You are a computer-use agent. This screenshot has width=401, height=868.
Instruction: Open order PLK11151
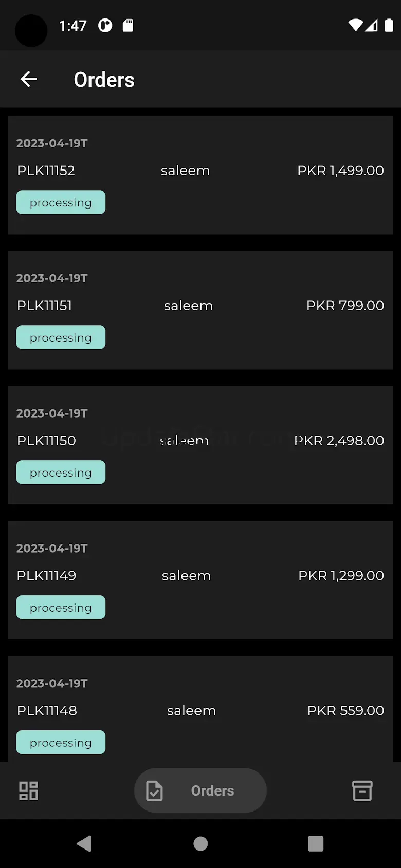tap(200, 310)
